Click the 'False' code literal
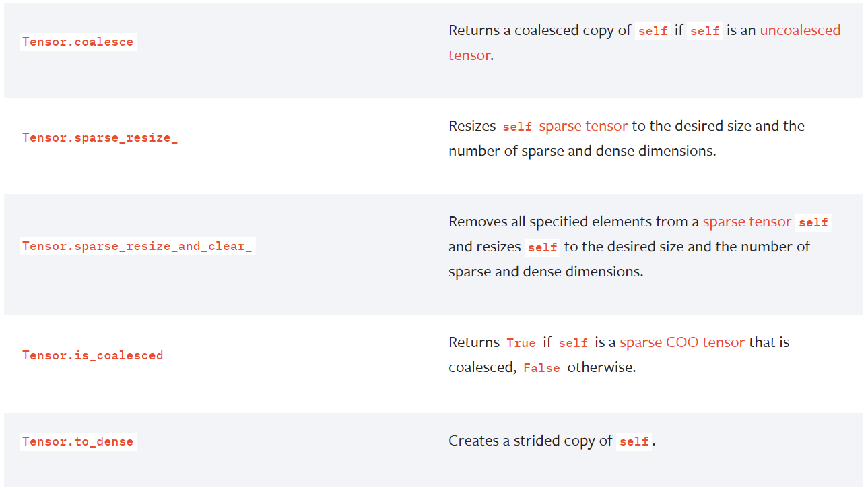This screenshot has height=490, width=868. (541, 368)
